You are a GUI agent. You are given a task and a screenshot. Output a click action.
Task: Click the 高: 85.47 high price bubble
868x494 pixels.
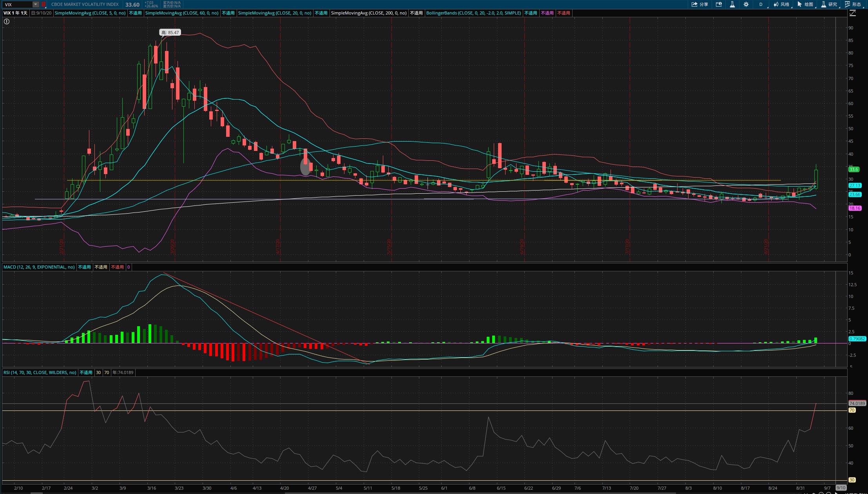pyautogui.click(x=170, y=33)
